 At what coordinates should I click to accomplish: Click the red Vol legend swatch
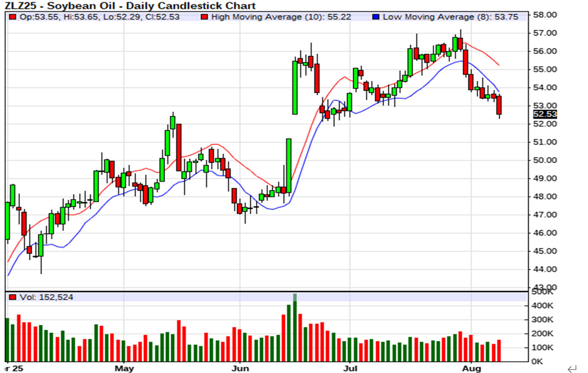13,297
